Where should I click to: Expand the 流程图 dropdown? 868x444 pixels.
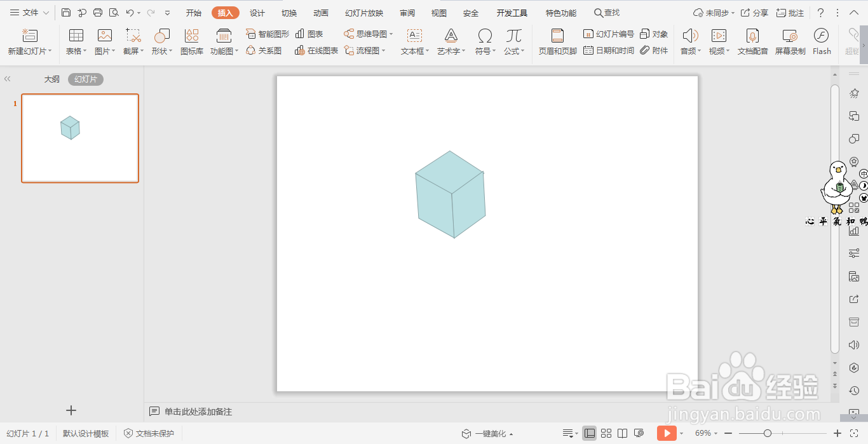(x=384, y=51)
